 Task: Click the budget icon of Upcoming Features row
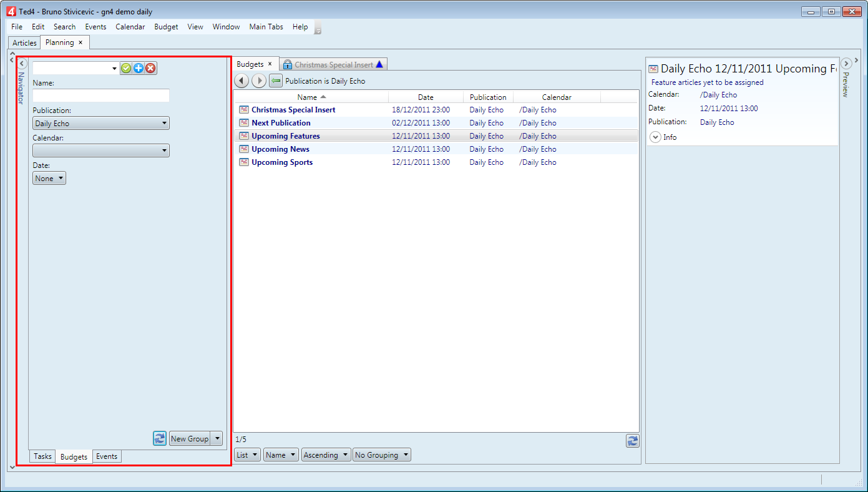coord(244,135)
